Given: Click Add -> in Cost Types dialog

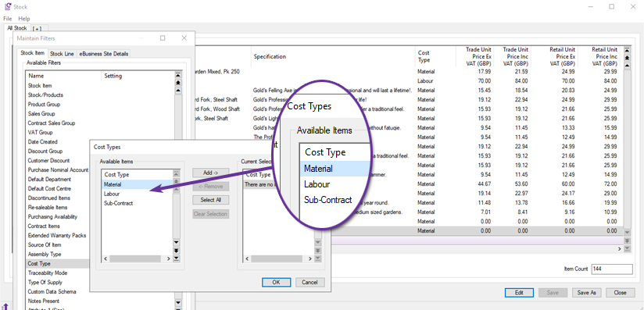Looking at the screenshot, I should 211,173.
